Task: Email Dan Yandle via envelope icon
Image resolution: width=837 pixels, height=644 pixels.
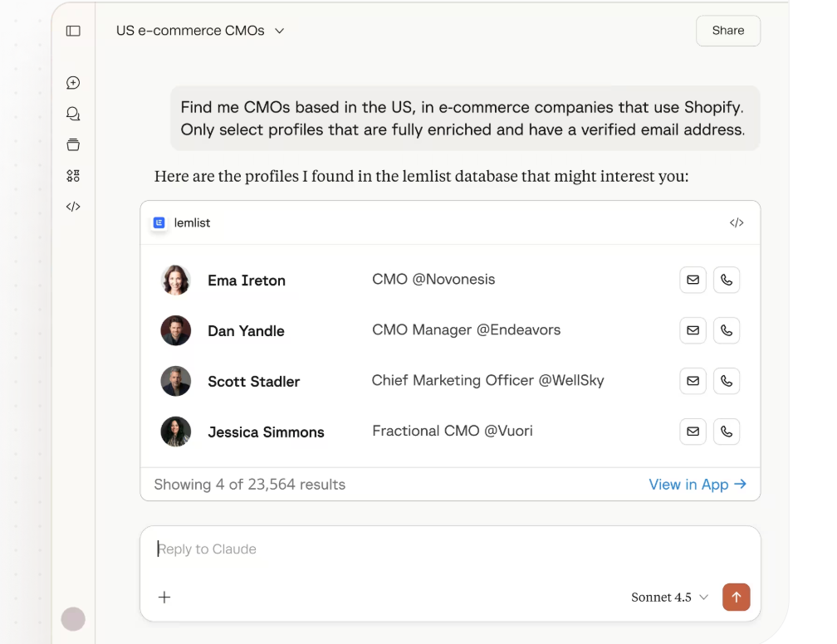Action: (x=693, y=330)
